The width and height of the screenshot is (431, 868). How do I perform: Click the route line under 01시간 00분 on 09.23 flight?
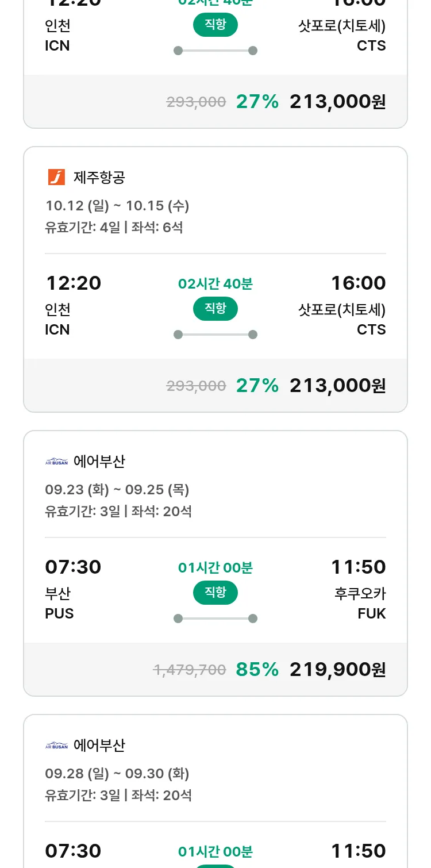click(215, 619)
